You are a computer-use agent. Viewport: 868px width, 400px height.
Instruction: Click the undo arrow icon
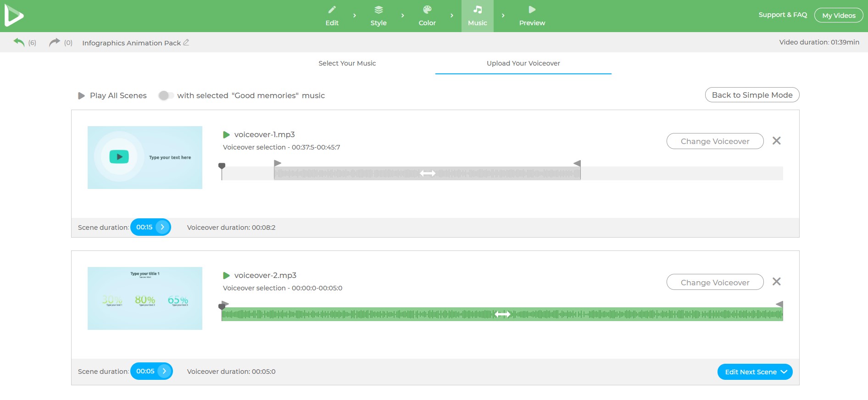(19, 42)
